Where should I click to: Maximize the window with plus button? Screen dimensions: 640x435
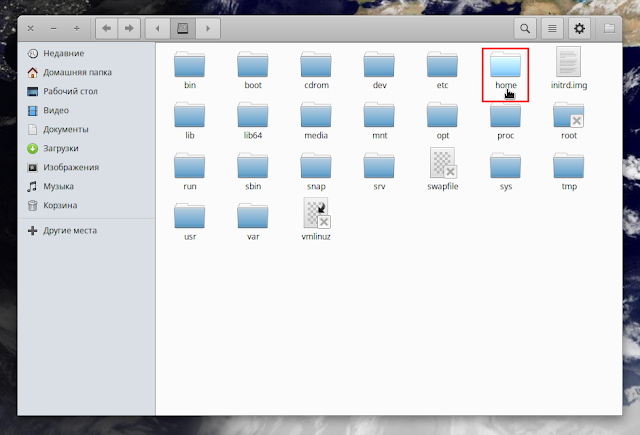[76, 29]
